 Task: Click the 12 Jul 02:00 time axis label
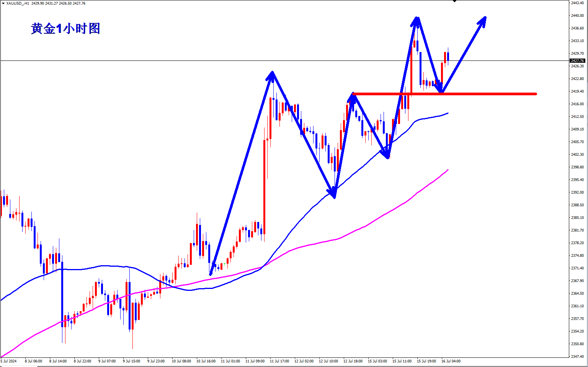coord(304,361)
